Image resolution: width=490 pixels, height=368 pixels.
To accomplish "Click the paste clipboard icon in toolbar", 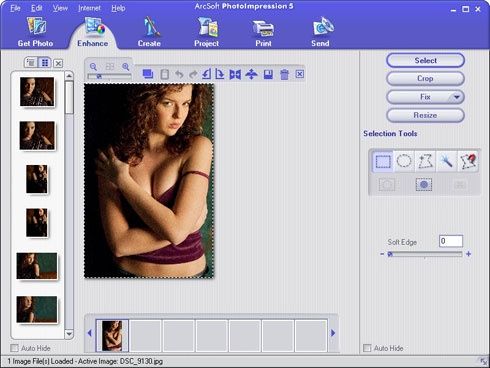I will click(164, 74).
